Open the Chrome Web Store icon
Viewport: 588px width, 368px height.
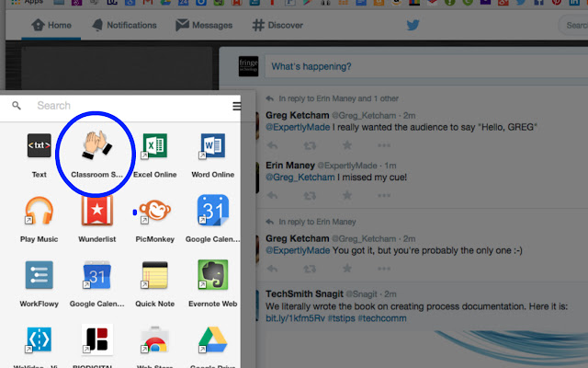click(x=154, y=339)
